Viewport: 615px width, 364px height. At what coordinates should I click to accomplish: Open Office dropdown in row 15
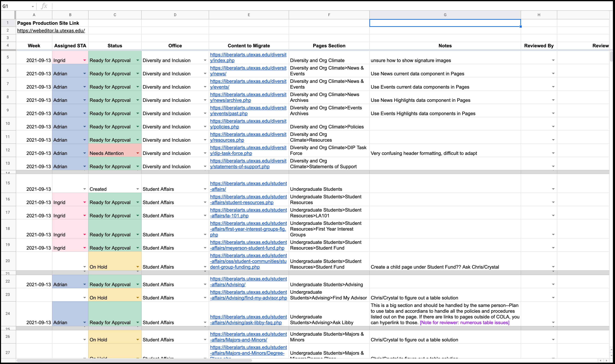click(205, 189)
